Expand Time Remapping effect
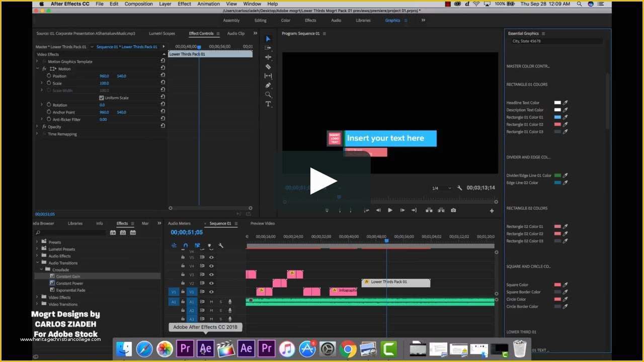 point(37,134)
